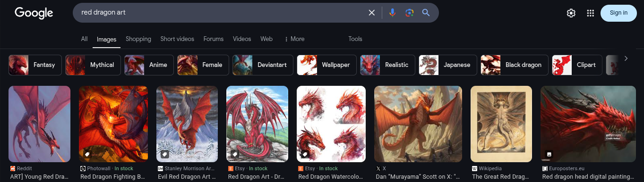The image size is (644, 182).
Task: Focus the 'red dragon art' search field
Action: click(x=222, y=13)
